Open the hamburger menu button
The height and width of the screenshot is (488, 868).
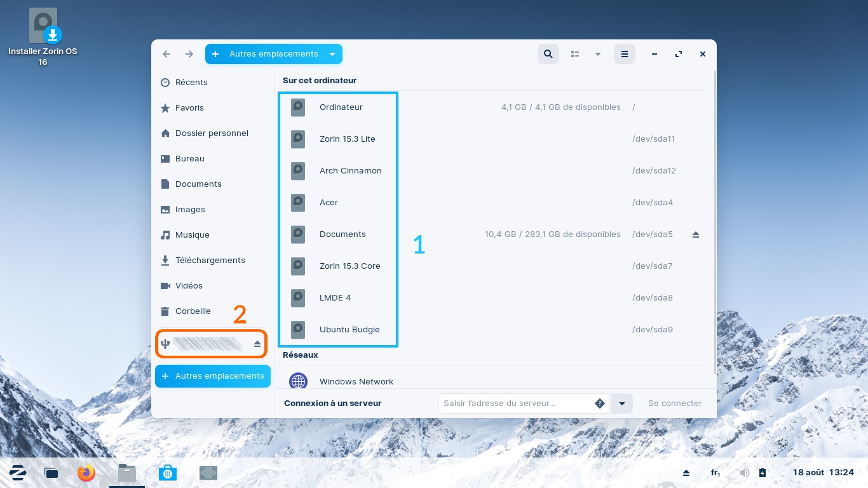624,54
